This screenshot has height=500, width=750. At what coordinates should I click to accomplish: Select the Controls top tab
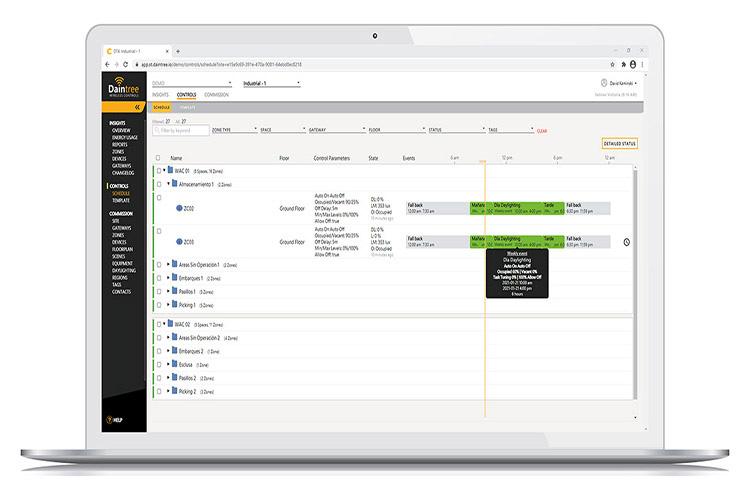[187, 95]
